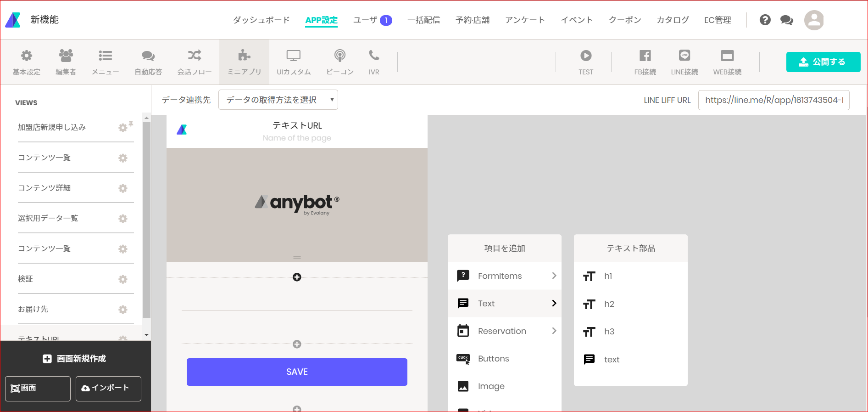The width and height of the screenshot is (868, 412).
Task: Add item with plus above SAVE button
Action: click(297, 344)
